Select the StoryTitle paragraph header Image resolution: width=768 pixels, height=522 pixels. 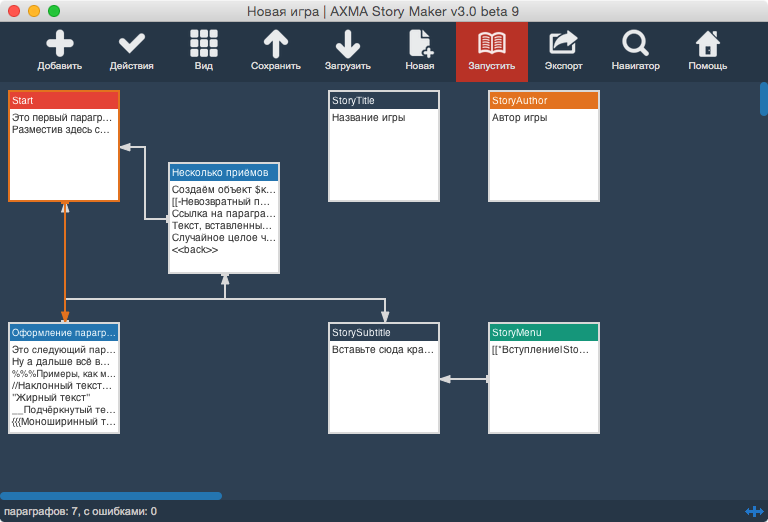point(384,100)
